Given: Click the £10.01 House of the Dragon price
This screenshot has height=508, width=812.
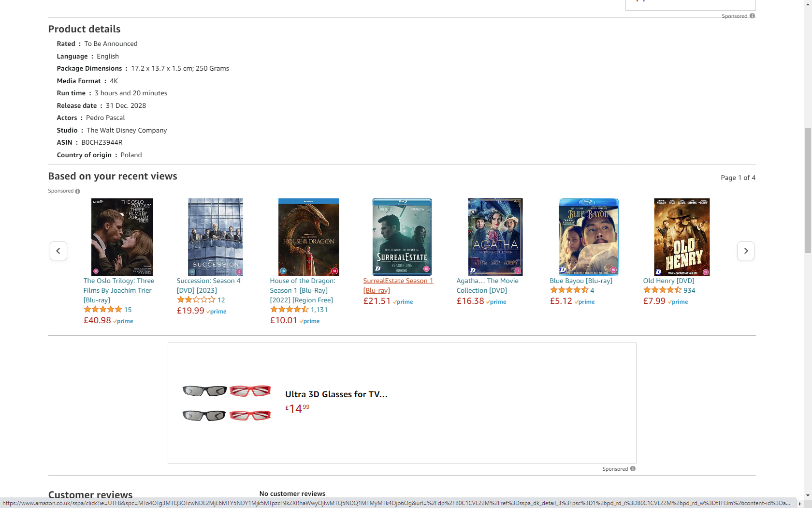Looking at the screenshot, I should click(x=284, y=320).
